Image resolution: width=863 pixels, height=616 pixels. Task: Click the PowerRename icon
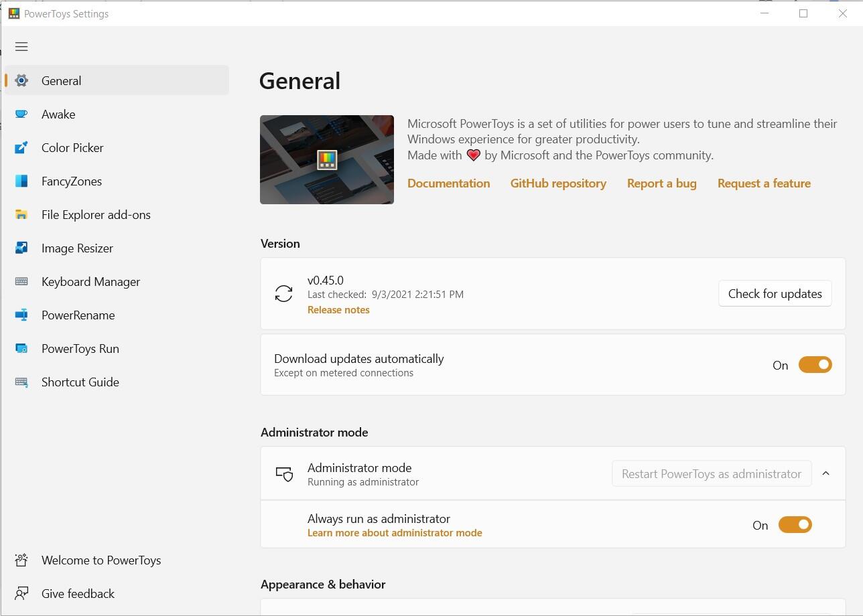tap(21, 315)
